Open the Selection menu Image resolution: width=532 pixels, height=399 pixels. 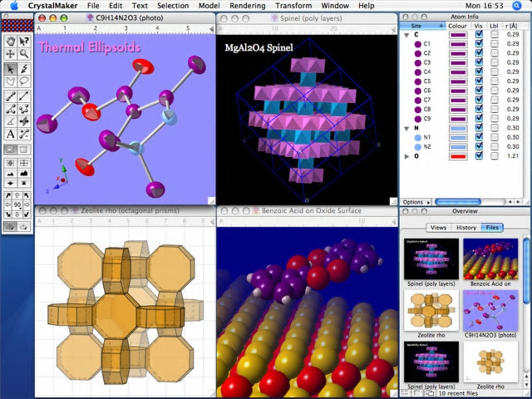point(173,6)
